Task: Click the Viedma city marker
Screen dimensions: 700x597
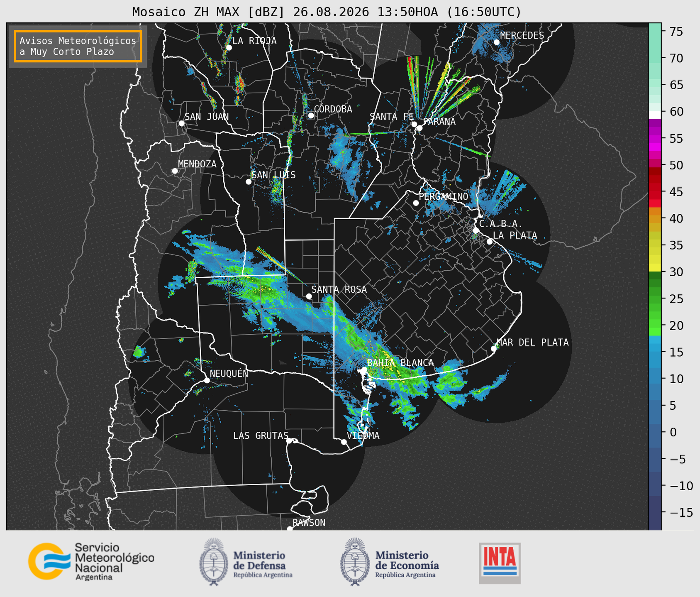Action: click(x=344, y=442)
